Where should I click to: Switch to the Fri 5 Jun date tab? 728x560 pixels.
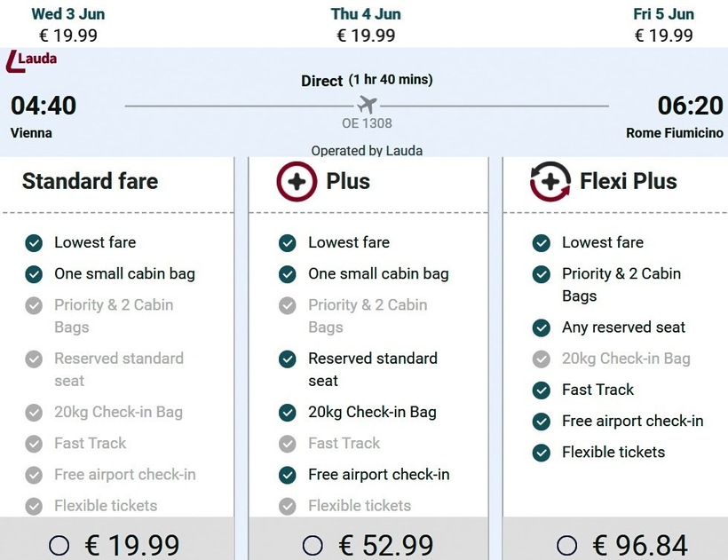tap(663, 25)
